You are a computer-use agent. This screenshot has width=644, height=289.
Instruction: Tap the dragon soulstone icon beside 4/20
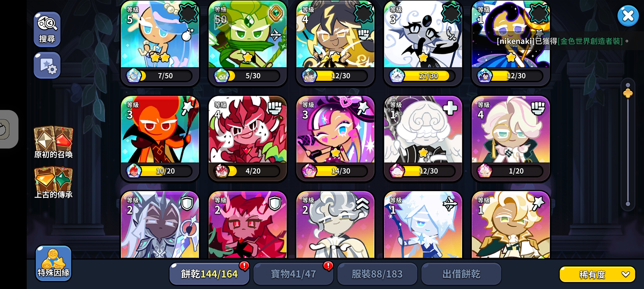point(221,171)
